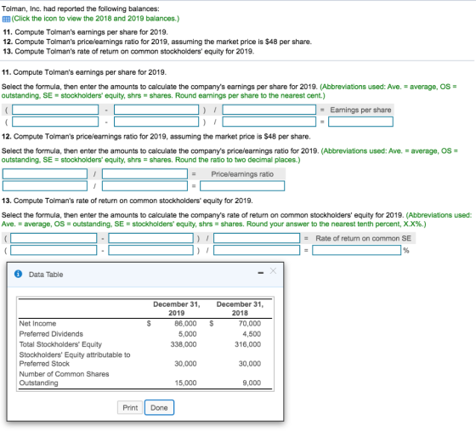Click the Print button
Screen dimensions: 476x448
(130, 408)
